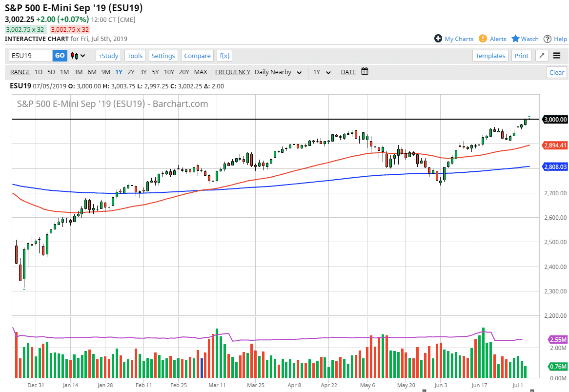Click the Watch link
The height and width of the screenshot is (392, 569).
pos(530,39)
